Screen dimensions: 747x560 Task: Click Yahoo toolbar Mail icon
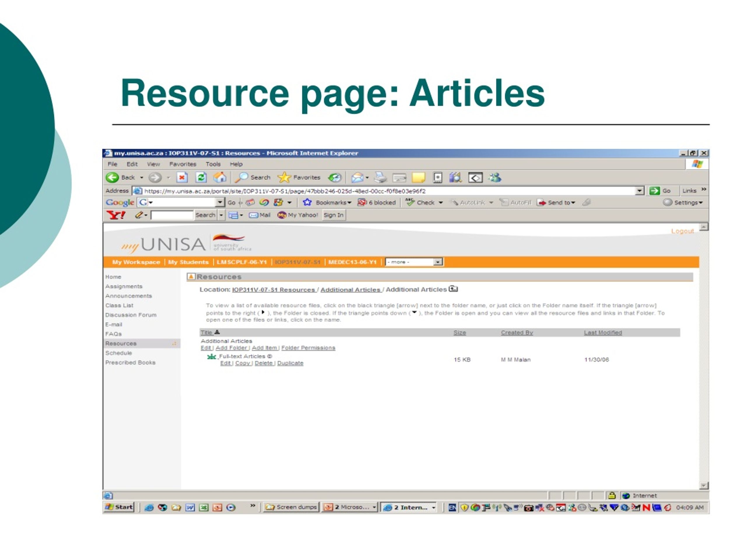pos(259,215)
